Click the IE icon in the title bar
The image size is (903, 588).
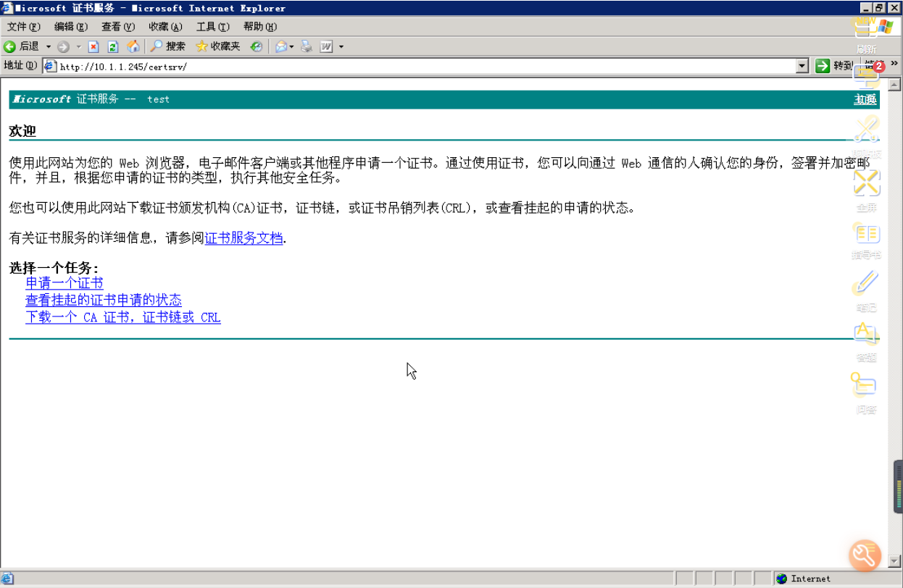point(7,8)
